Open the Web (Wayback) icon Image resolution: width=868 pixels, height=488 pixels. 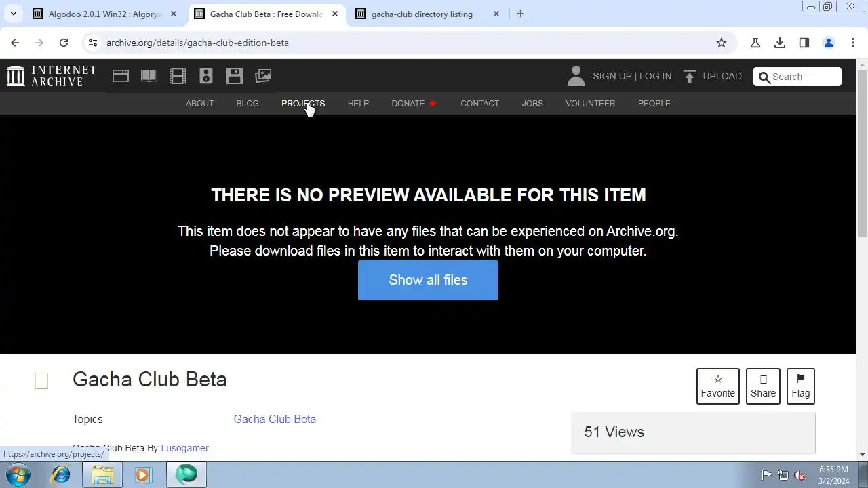point(121,76)
